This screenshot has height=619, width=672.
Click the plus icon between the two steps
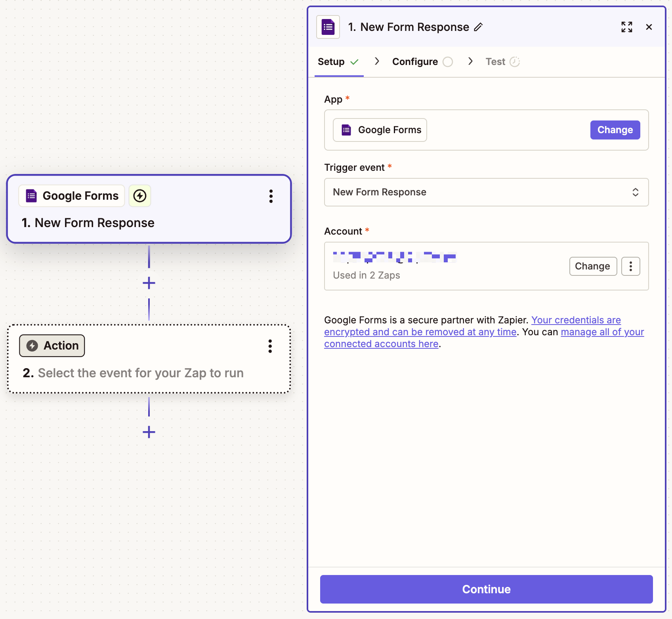click(x=149, y=283)
